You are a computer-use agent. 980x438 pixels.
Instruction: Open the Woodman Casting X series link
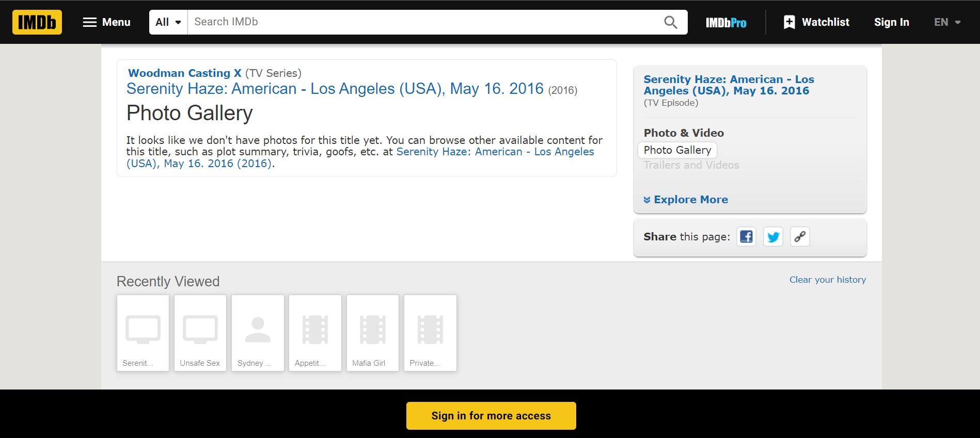click(184, 73)
